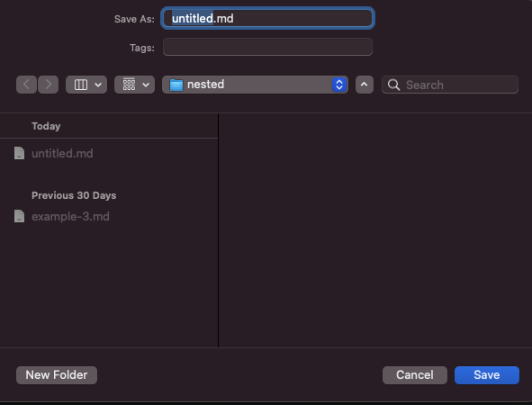
Task: Click the example-3.md document icon
Action: click(19, 216)
